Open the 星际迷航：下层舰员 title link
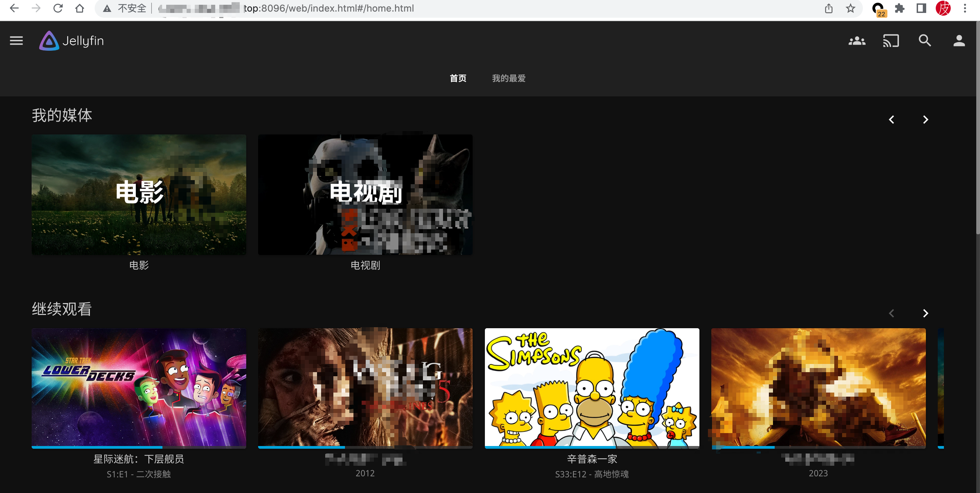 (139, 459)
